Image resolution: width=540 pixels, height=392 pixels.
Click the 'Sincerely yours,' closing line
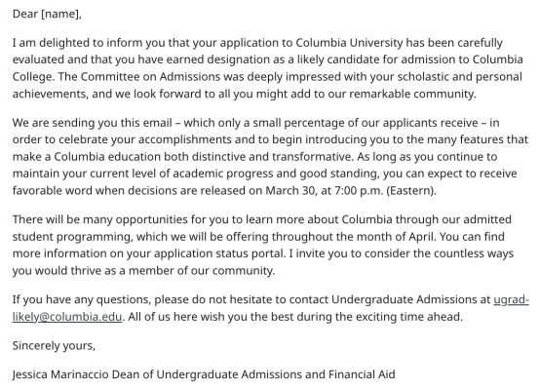point(54,345)
